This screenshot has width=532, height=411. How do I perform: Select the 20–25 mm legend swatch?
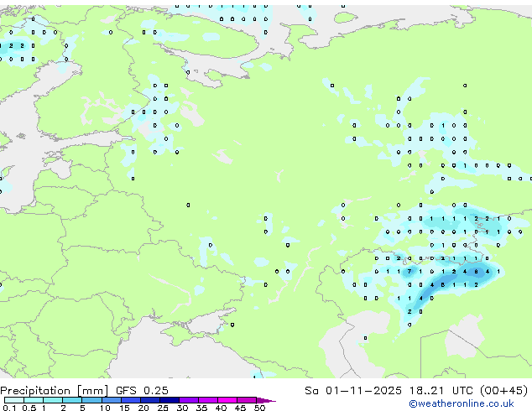tap(150, 400)
